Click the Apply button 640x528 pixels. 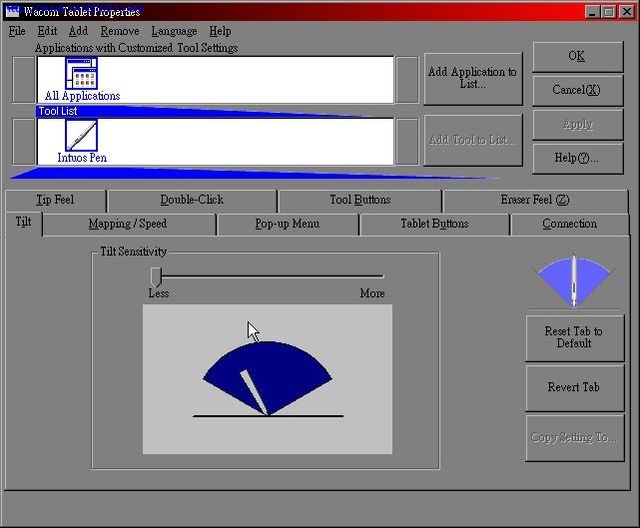[x=578, y=124]
